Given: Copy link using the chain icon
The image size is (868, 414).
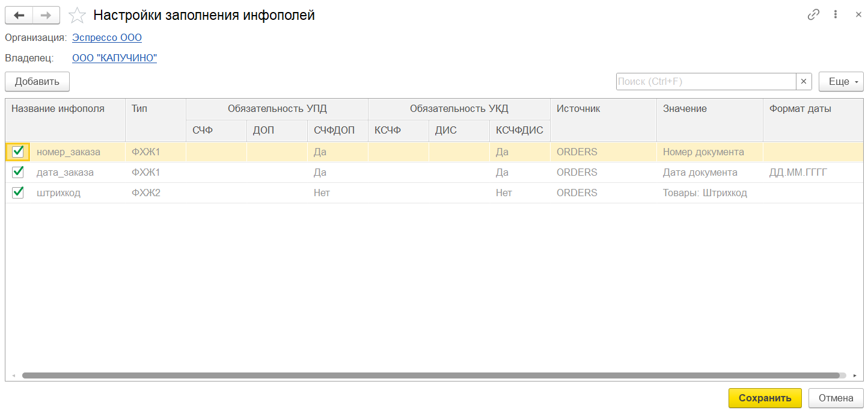Looking at the screenshot, I should point(813,15).
